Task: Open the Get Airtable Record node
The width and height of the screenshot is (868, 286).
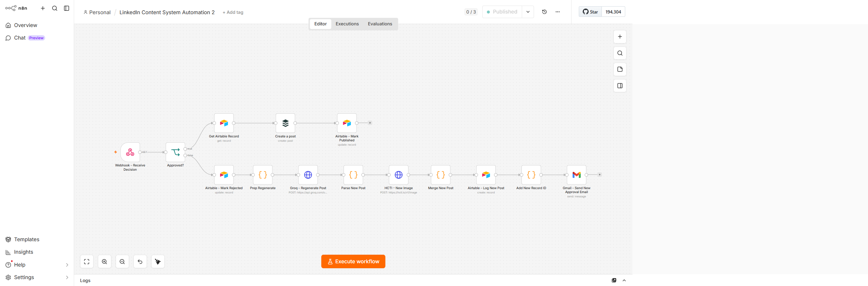Action: 224,123
